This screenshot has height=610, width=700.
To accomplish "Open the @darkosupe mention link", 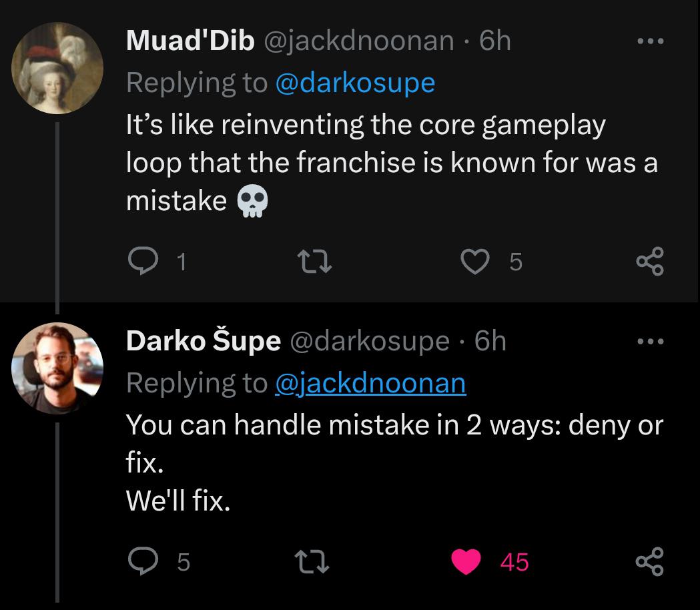I will (x=354, y=83).
